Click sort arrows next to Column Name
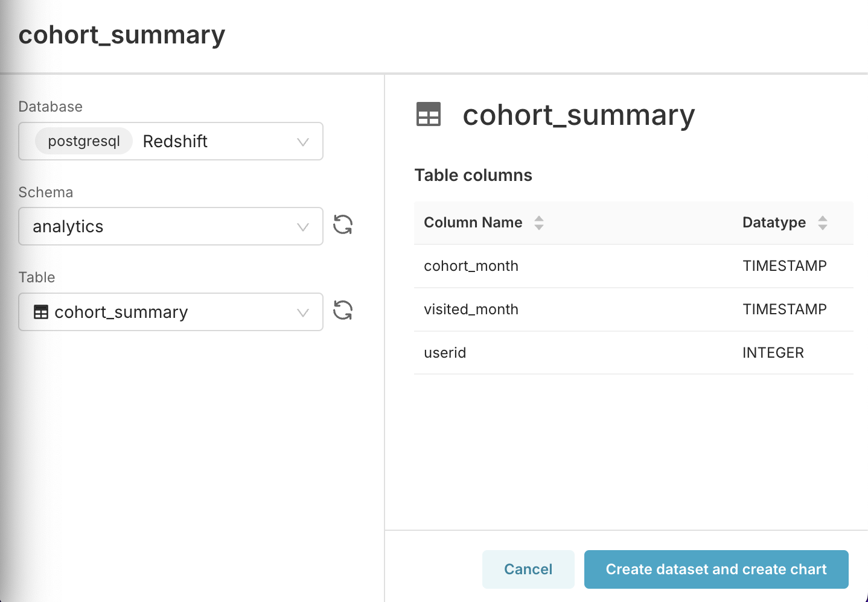 coord(539,223)
